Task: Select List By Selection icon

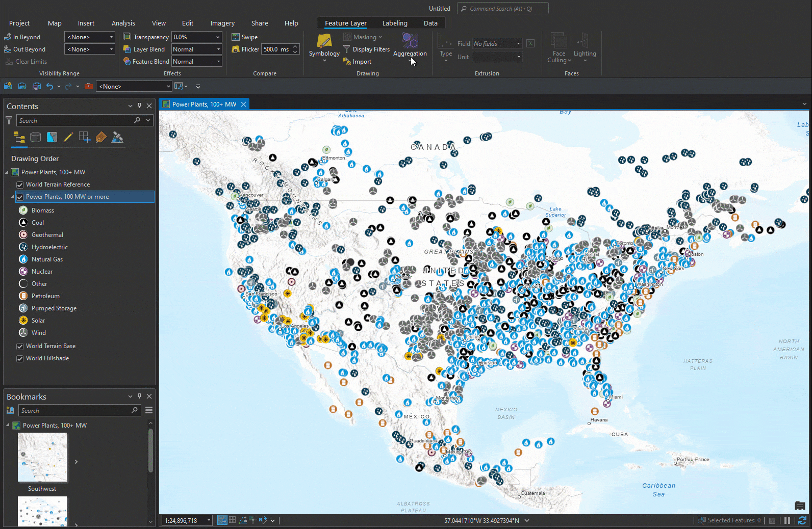Action: [x=52, y=137]
